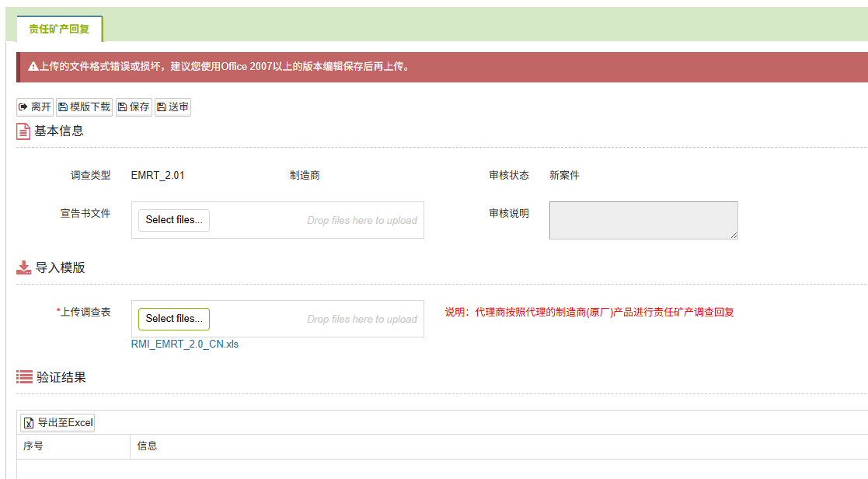
Task: Choose Select files for 上传调查表
Action: tap(174, 319)
